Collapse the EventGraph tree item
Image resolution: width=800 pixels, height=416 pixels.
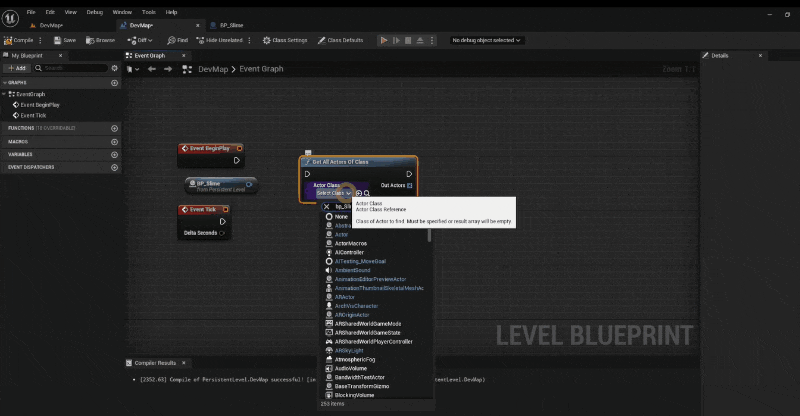click(x=4, y=94)
